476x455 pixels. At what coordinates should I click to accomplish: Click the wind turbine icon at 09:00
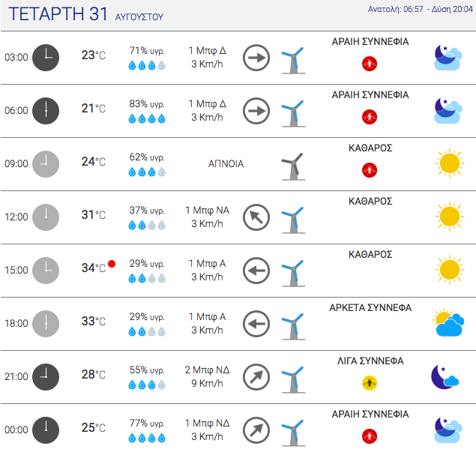(x=293, y=166)
